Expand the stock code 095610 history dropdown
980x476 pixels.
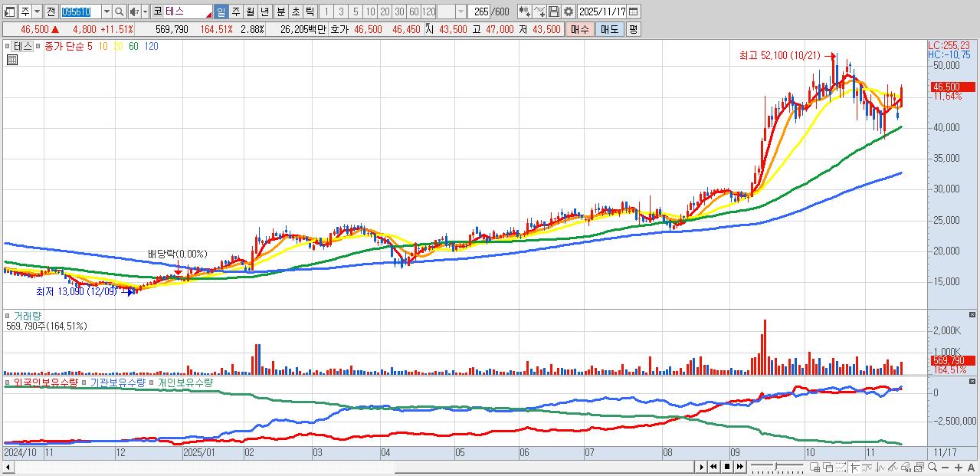pos(107,11)
